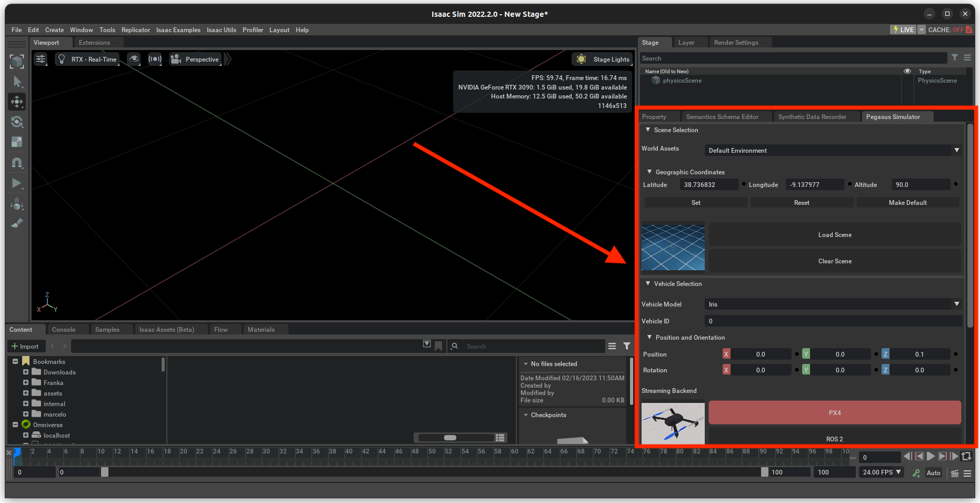The width and height of the screenshot is (980, 503).
Task: Select the ROS 2 streaming backend
Action: tap(835, 437)
